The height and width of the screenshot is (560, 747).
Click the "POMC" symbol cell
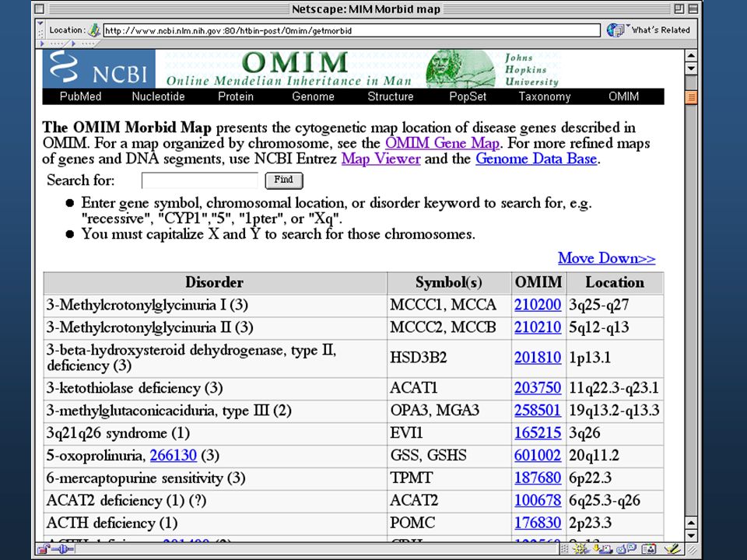449,523
